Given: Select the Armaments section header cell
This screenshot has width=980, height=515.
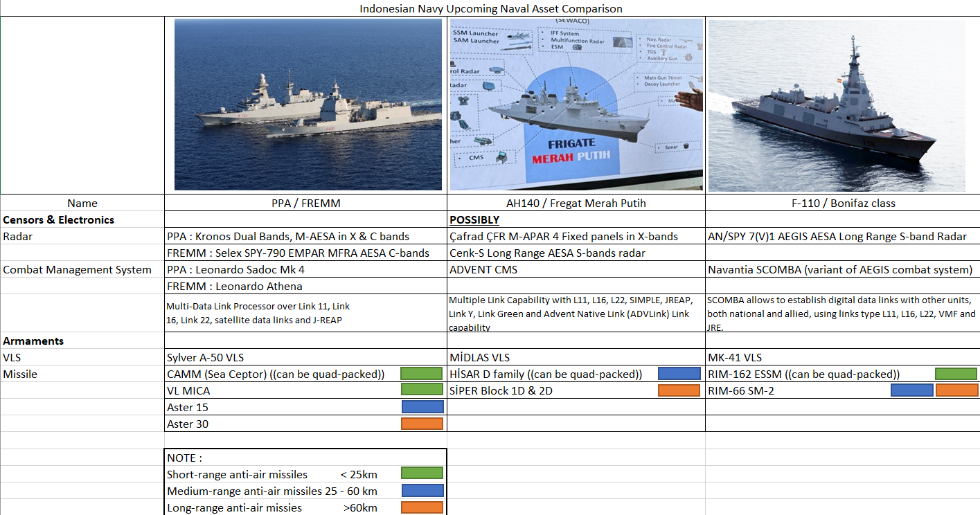Looking at the screenshot, I should pos(33,341).
